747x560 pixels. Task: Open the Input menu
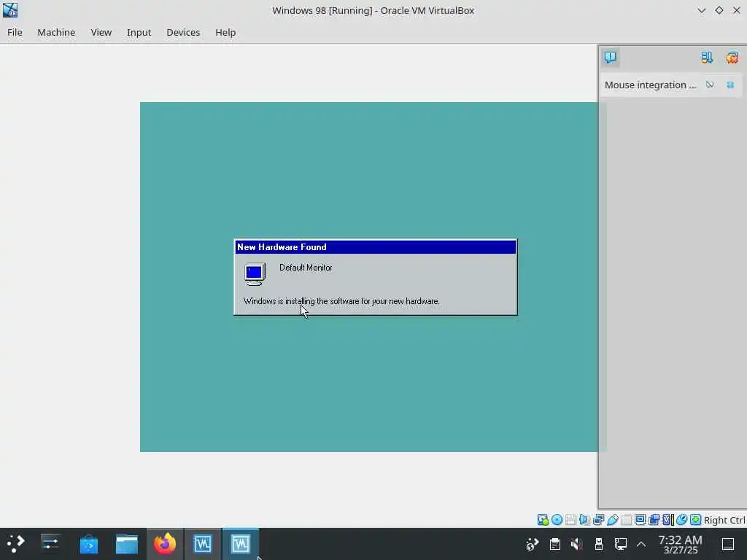139,32
